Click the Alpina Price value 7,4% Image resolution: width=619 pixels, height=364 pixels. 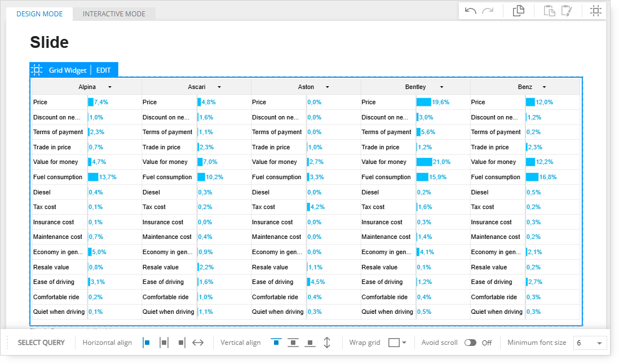(x=101, y=102)
